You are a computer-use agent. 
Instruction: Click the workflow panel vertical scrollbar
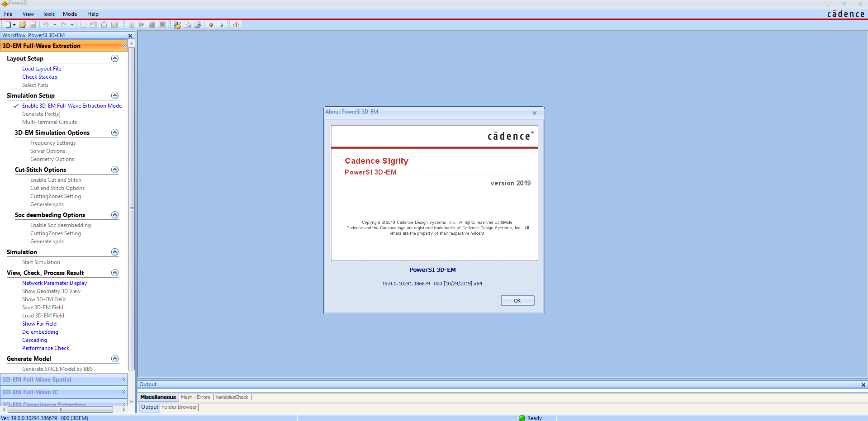click(x=132, y=208)
